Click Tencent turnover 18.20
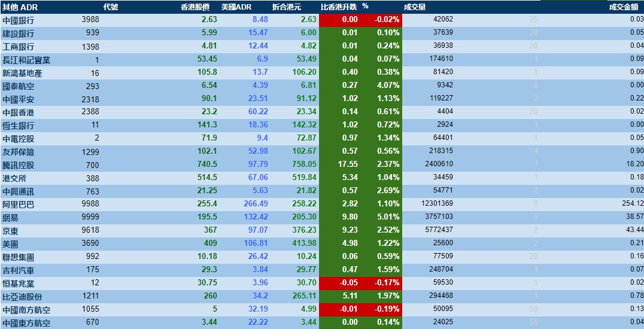 click(x=635, y=164)
